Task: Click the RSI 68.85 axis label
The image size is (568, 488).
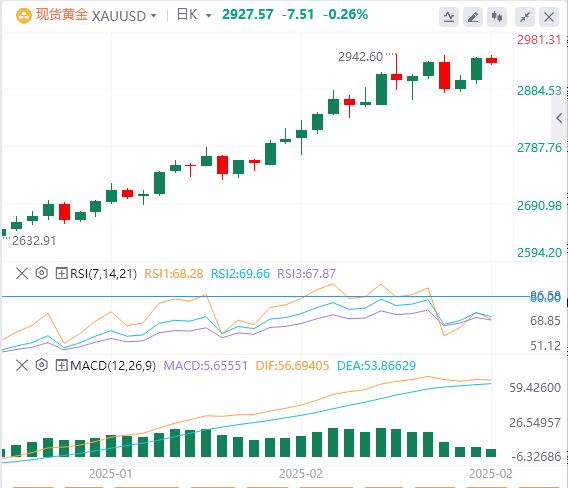Action: click(545, 321)
